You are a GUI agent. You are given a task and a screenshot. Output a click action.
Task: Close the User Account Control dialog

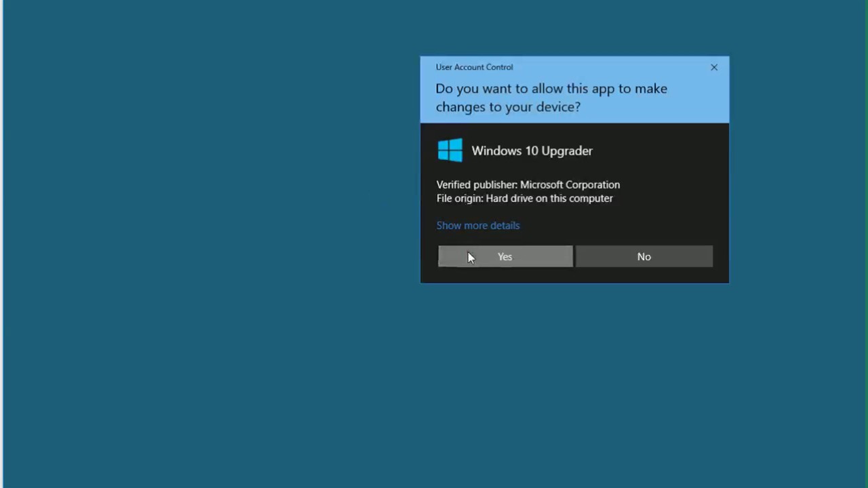click(714, 67)
